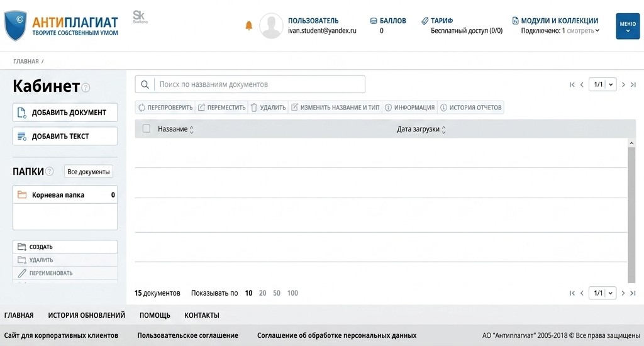Image resolution: width=644 pixels, height=346 pixels.
Task: Click the document list vertical scrollbar
Action: point(631,215)
